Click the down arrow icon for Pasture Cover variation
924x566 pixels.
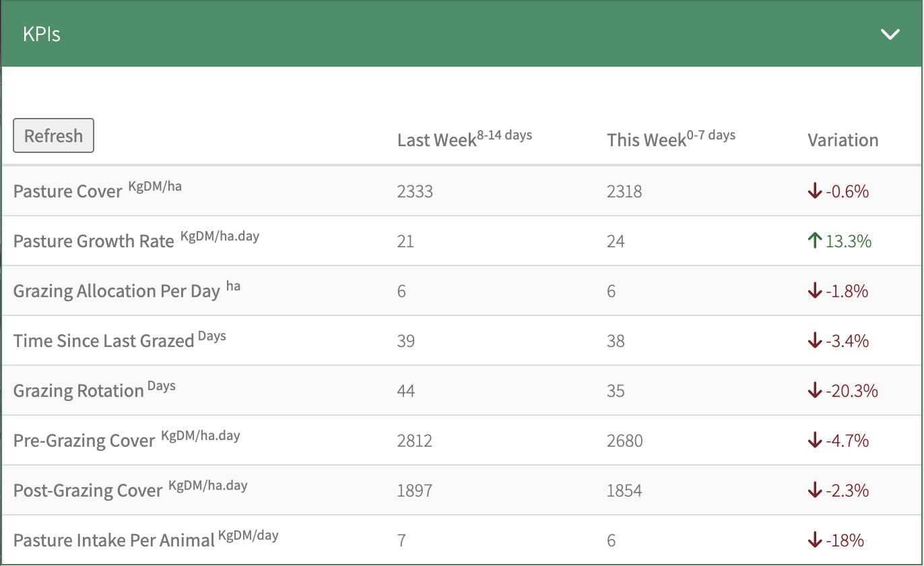point(815,191)
